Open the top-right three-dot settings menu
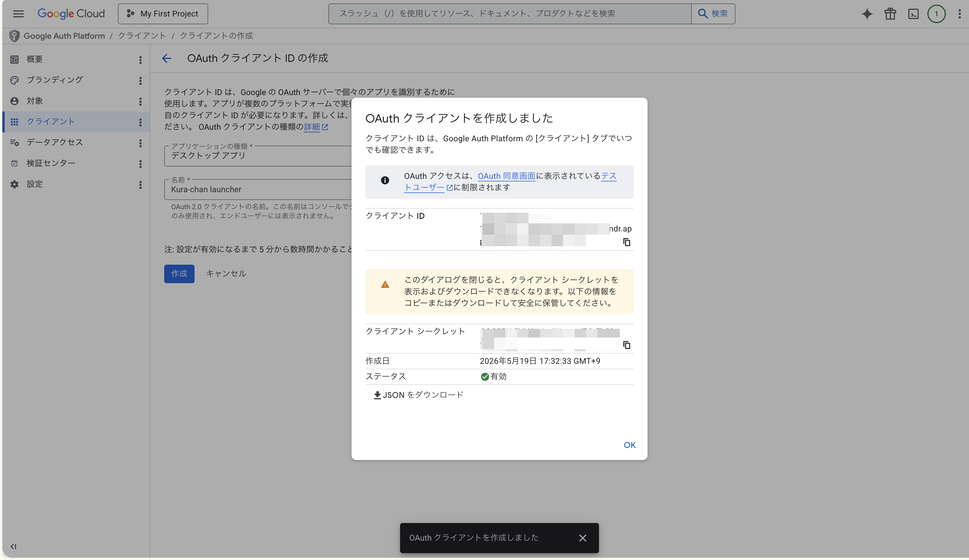This screenshot has width=969, height=560. click(x=960, y=14)
